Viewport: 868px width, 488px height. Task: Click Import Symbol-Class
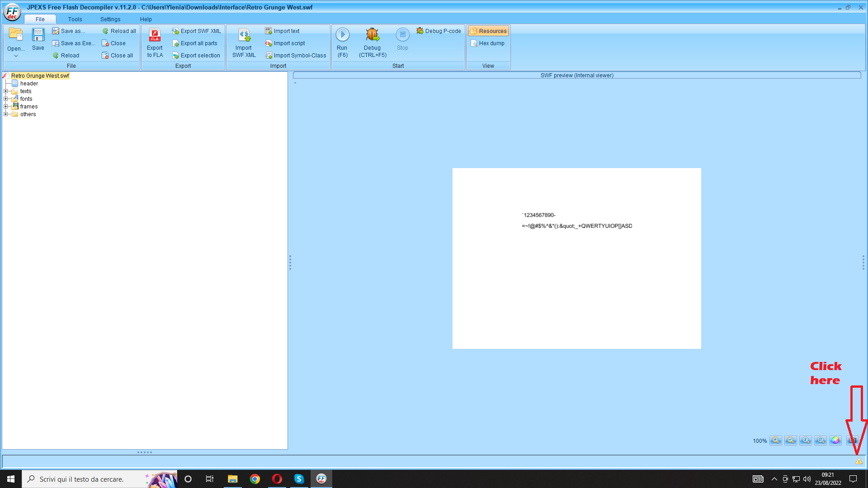coord(295,56)
